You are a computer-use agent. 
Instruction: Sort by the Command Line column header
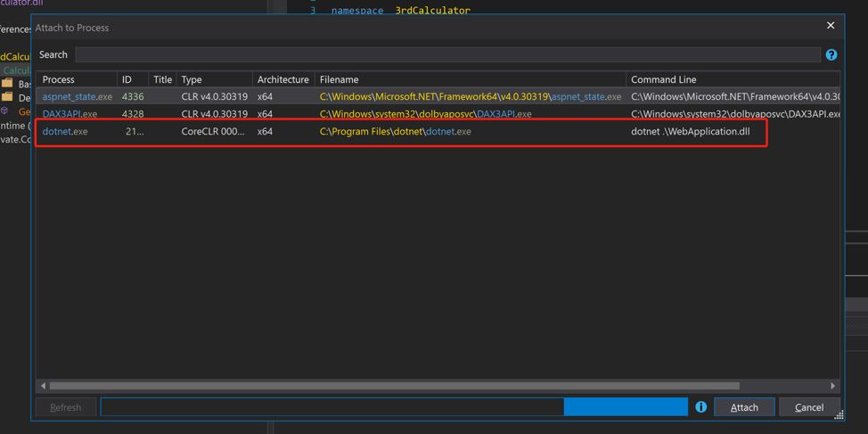[733, 79]
